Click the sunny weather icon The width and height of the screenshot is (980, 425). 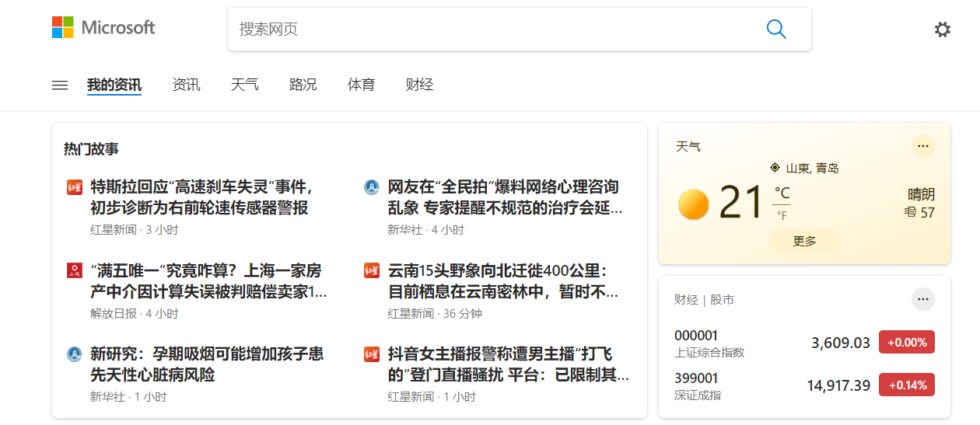coord(693,204)
